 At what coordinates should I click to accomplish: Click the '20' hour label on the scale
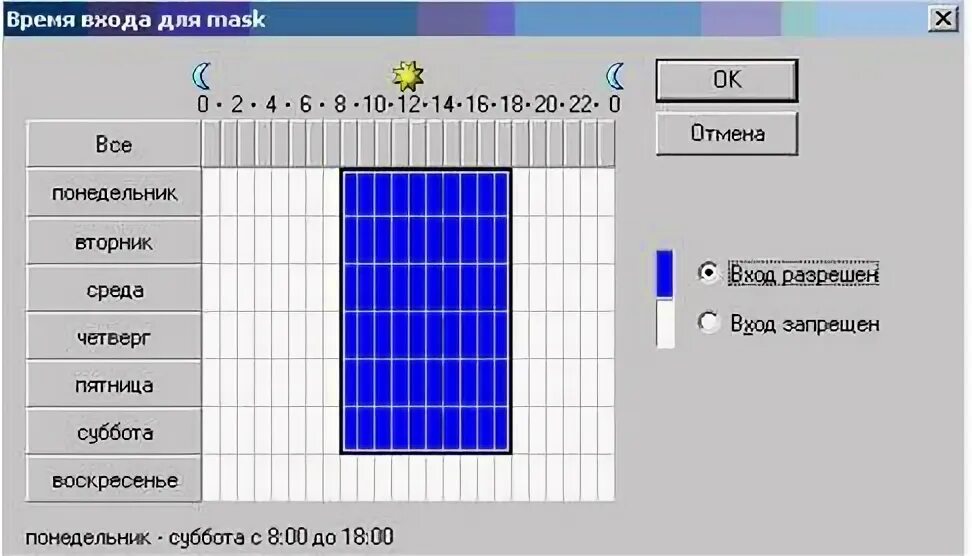point(546,105)
